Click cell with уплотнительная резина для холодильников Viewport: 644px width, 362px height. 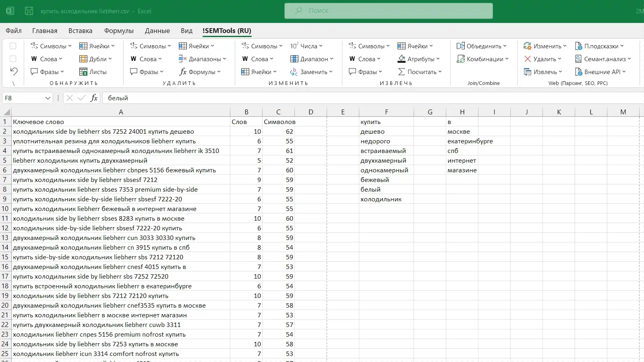coord(121,141)
